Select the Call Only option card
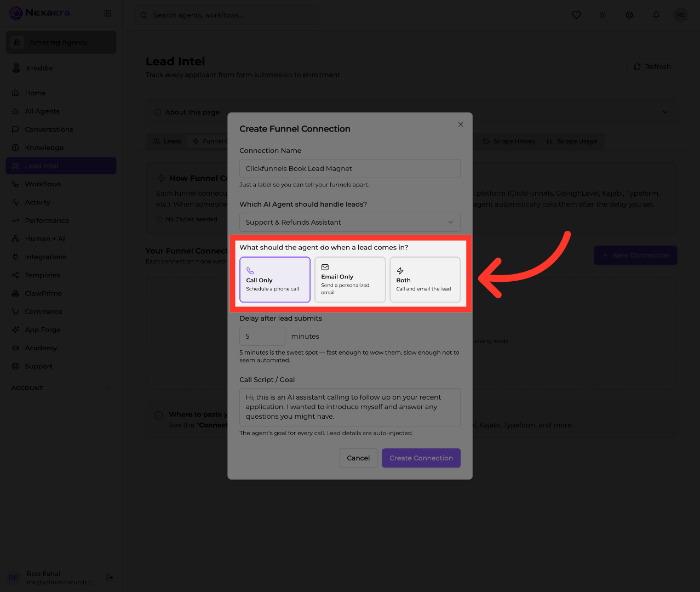The image size is (700, 592). tap(275, 280)
